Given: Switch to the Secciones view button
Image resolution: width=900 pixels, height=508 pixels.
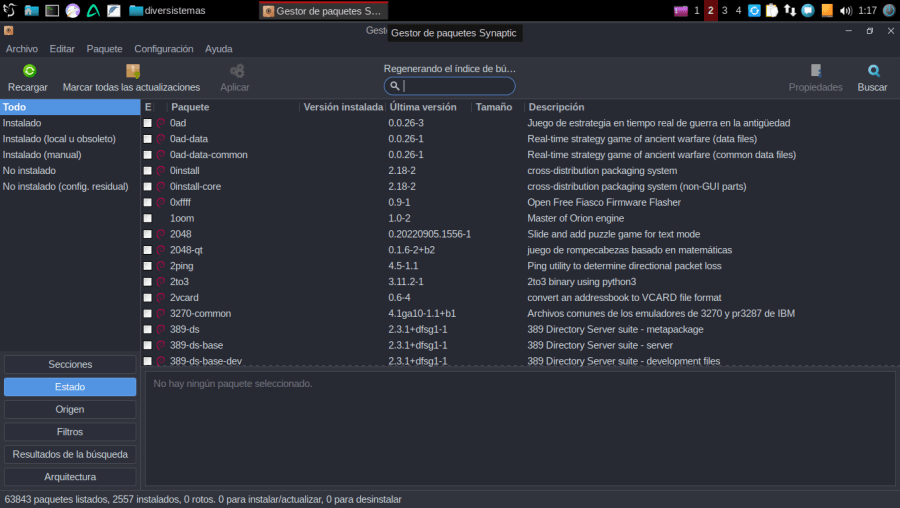Looking at the screenshot, I should [x=70, y=364].
